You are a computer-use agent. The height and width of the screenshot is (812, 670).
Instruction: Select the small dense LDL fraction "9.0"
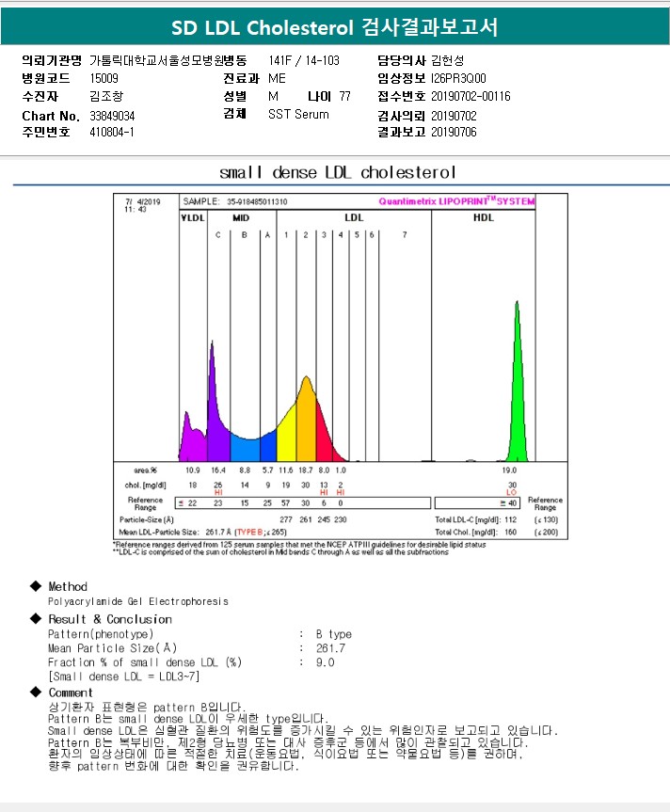pos(326,662)
